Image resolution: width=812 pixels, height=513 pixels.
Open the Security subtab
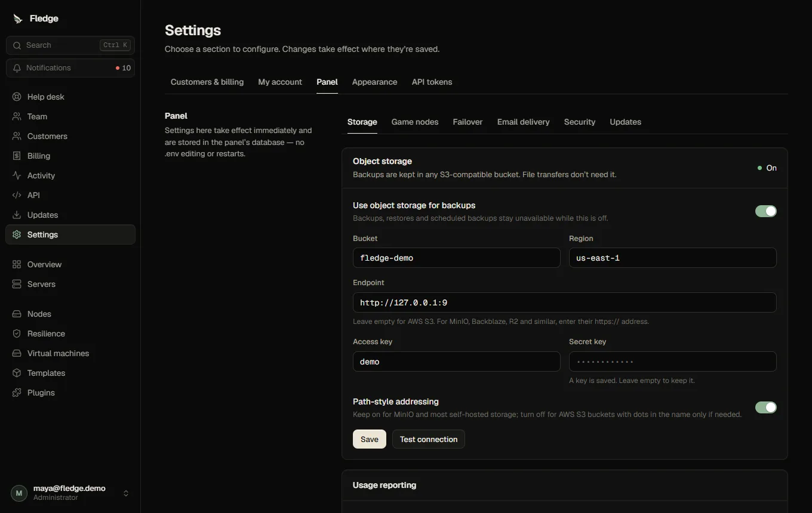[580, 122]
